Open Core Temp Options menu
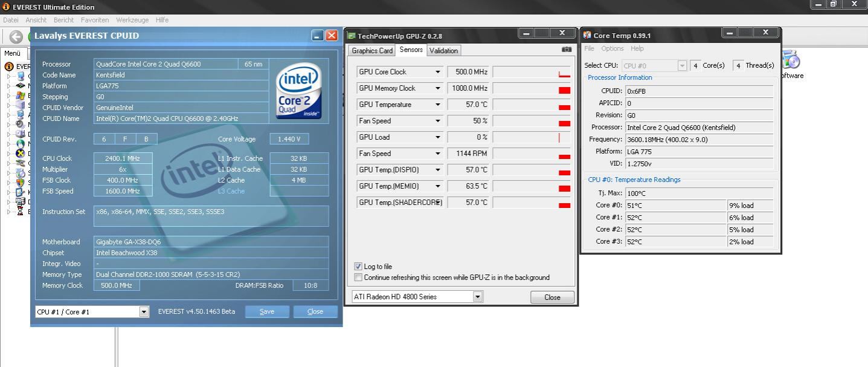Screen dimensions: 868x367 [612, 48]
